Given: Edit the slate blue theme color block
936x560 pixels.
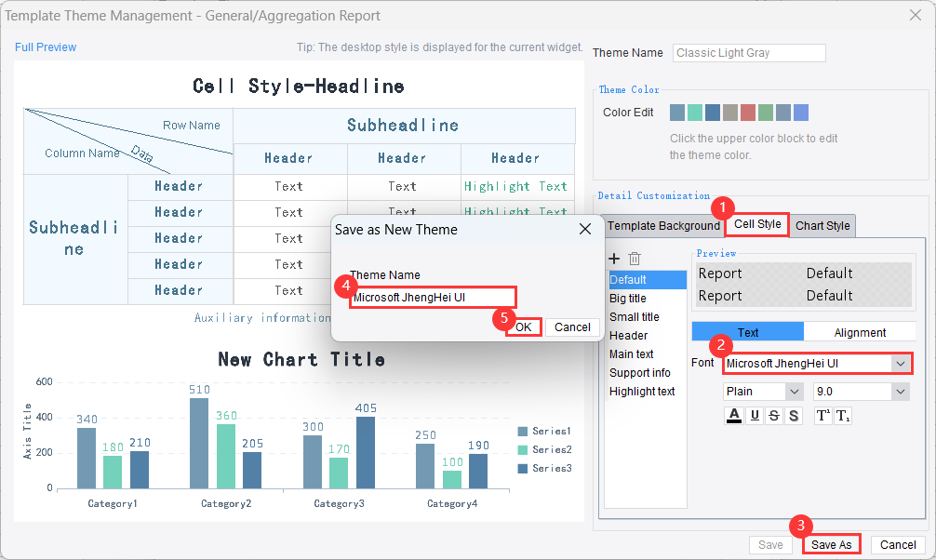Looking at the screenshot, I should pyautogui.click(x=783, y=113).
